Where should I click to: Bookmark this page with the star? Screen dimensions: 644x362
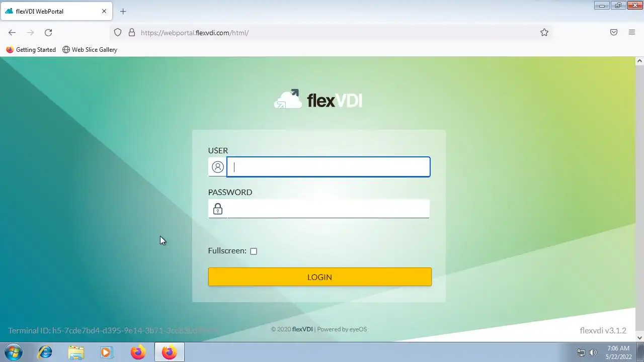[544, 32]
